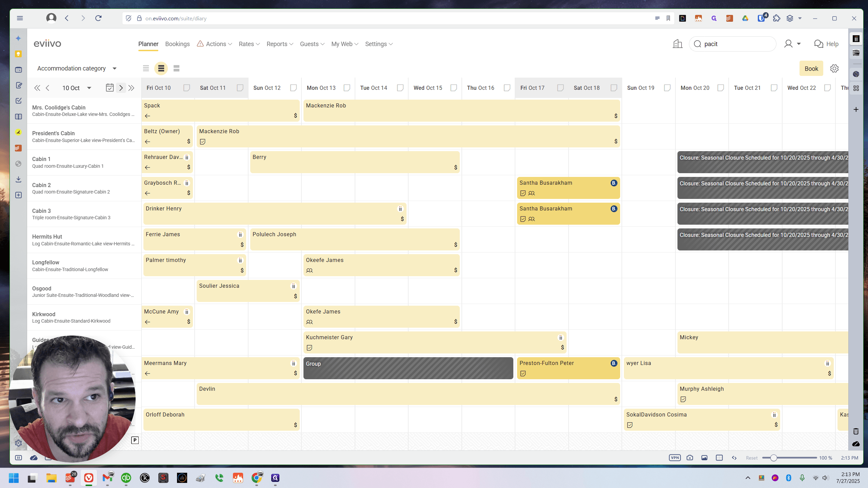
Task: Tick the Fri Oct 10 checkbox
Action: click(186, 88)
